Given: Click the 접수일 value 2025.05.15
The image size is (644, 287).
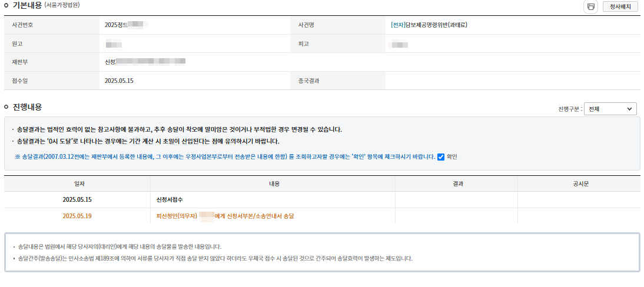Looking at the screenshot, I should tap(119, 81).
